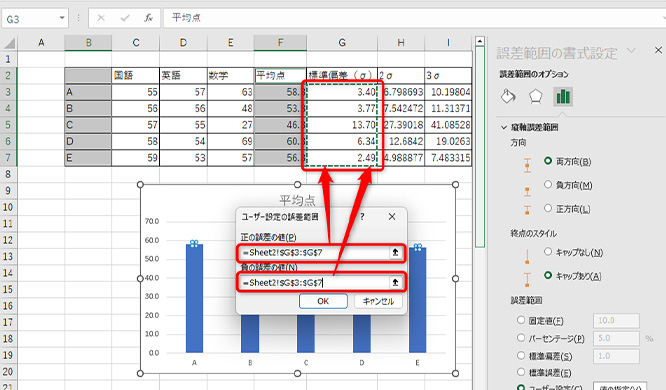Click the negative error value input field
The width and height of the screenshot is (666, 390).
point(314,283)
